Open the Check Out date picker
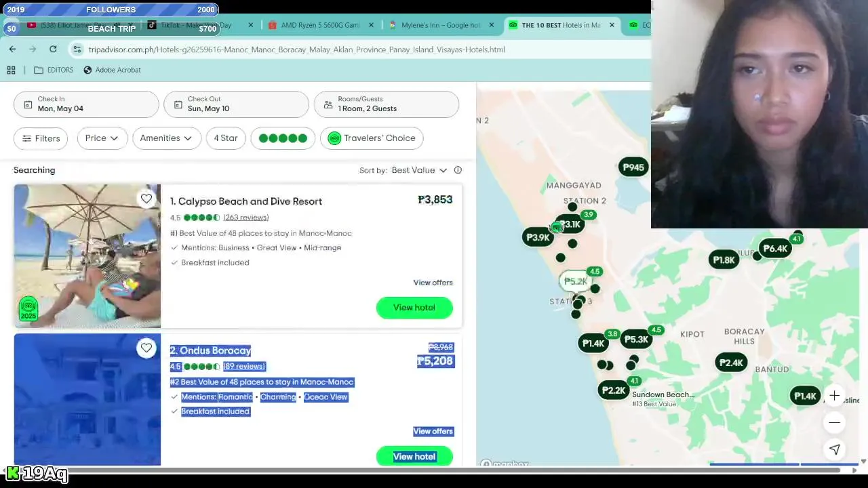Image resolution: width=868 pixels, height=488 pixels. pos(236,104)
